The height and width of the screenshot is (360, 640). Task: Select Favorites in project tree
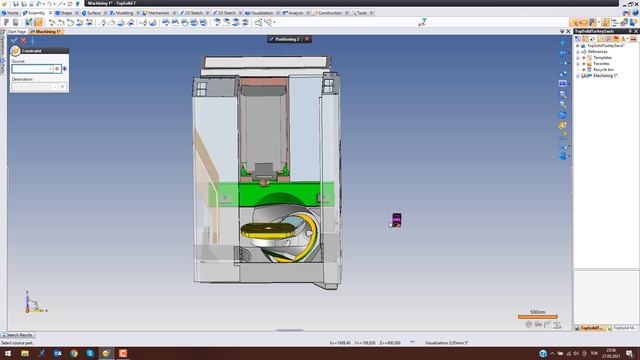(601, 64)
